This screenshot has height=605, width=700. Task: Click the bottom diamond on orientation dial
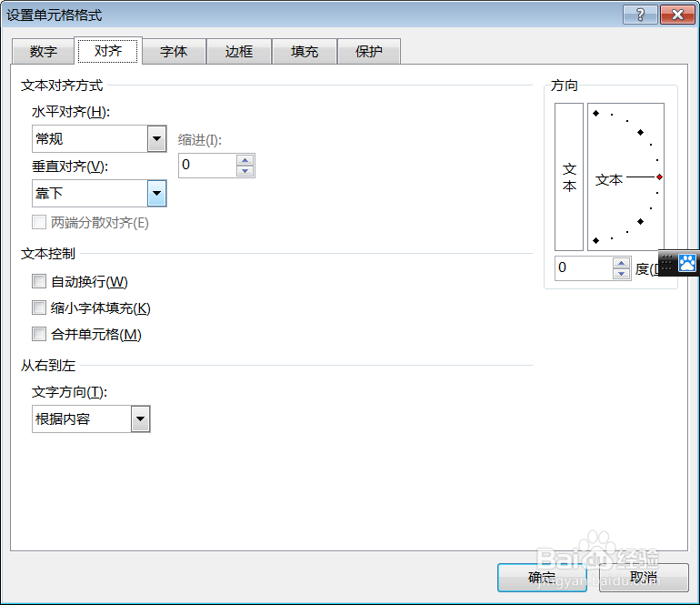click(596, 241)
